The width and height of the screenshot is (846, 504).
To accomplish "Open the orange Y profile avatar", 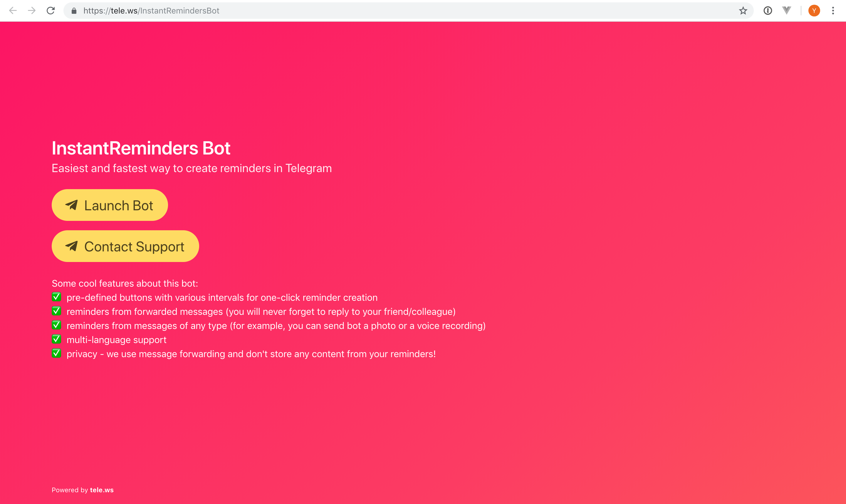I will 814,11.
